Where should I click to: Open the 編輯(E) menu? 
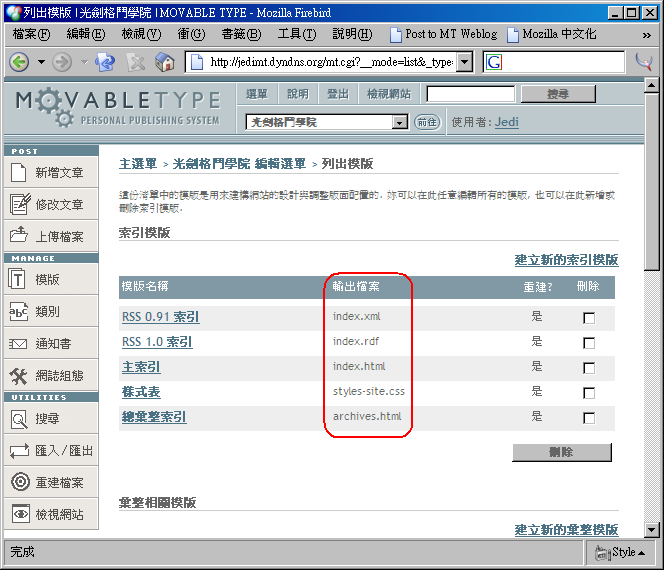tap(86, 34)
